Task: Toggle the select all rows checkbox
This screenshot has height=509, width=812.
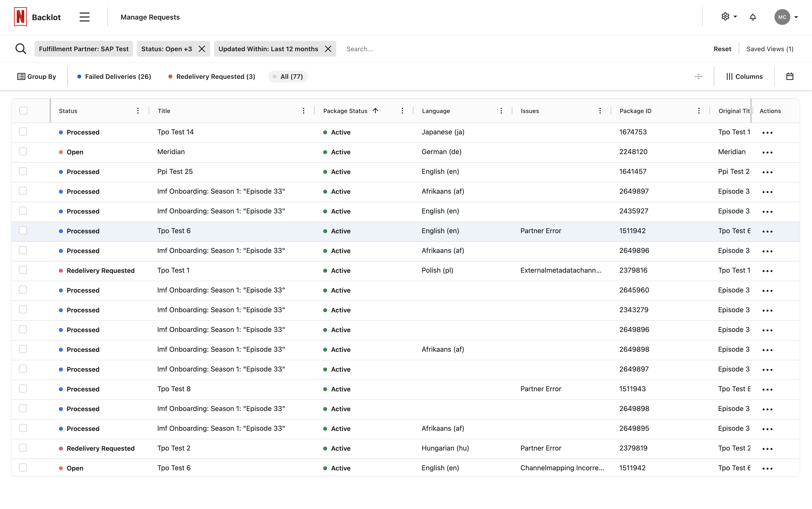Action: coord(23,111)
